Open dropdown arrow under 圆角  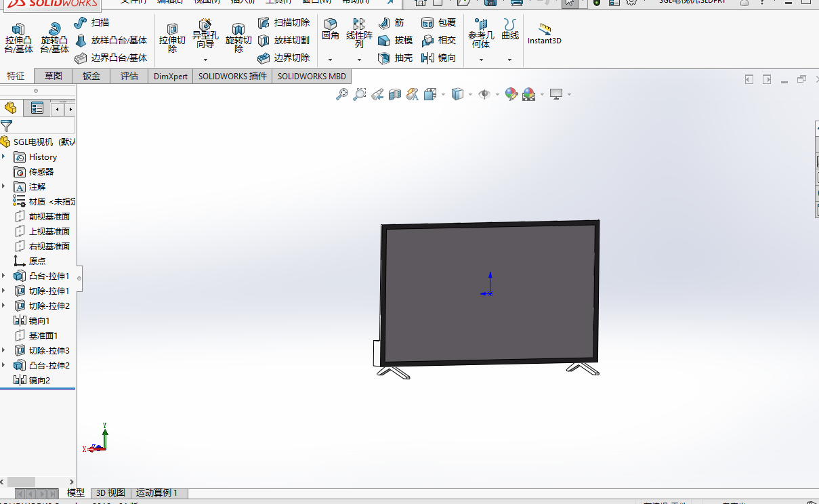(x=330, y=60)
